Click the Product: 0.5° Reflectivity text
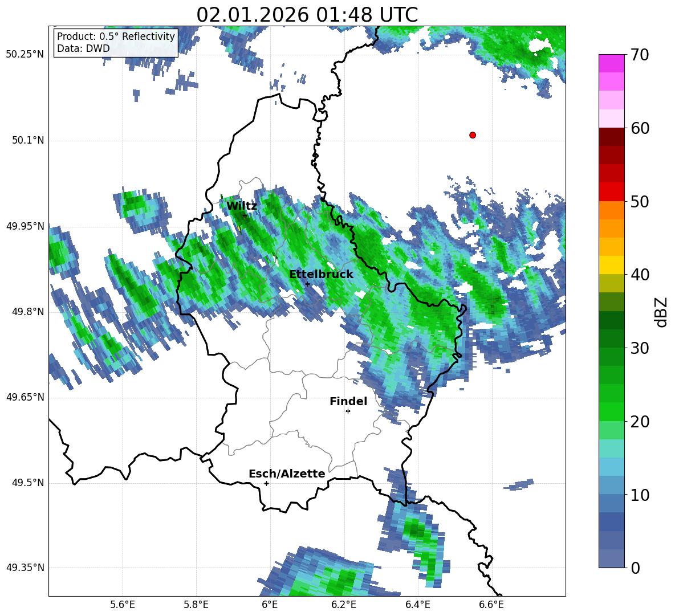The height and width of the screenshot is (616, 675). click(x=116, y=36)
